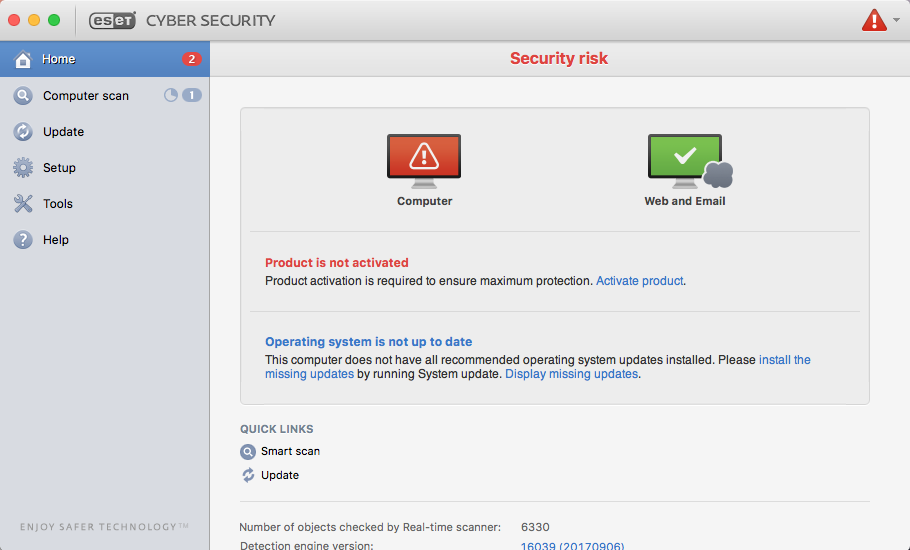This screenshot has height=550, width=910.
Task: Click the Operating system is not up to date heading
Action: [x=368, y=341]
